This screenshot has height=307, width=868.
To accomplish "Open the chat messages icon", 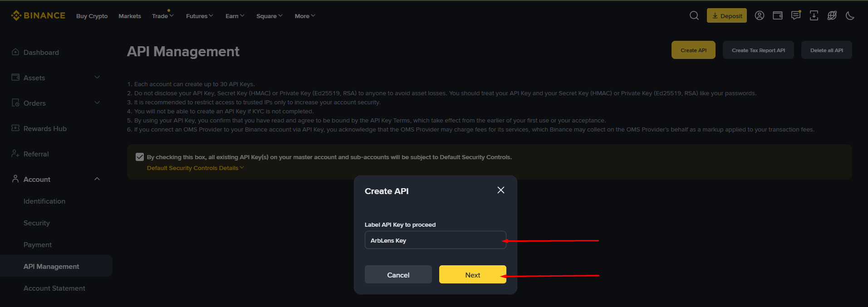I will 796,15.
